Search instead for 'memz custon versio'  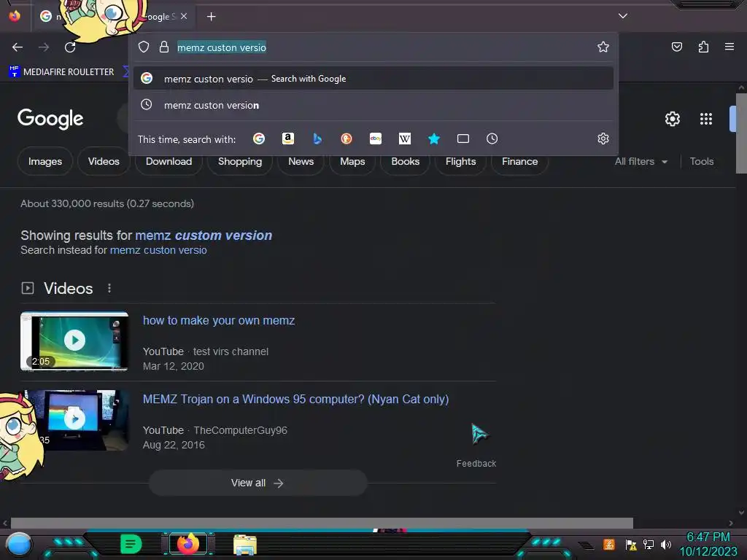click(x=158, y=250)
